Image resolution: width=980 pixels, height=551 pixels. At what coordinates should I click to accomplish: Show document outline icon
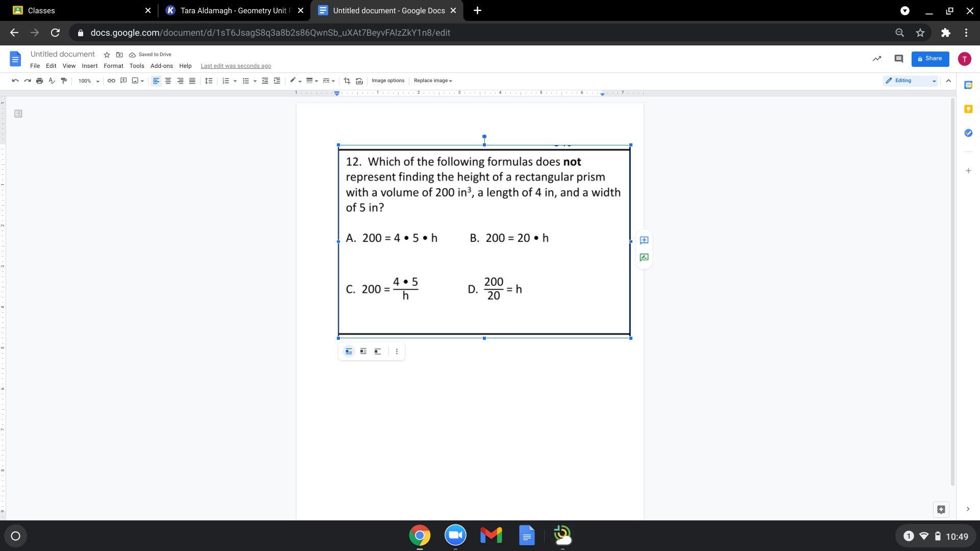pos(18,114)
